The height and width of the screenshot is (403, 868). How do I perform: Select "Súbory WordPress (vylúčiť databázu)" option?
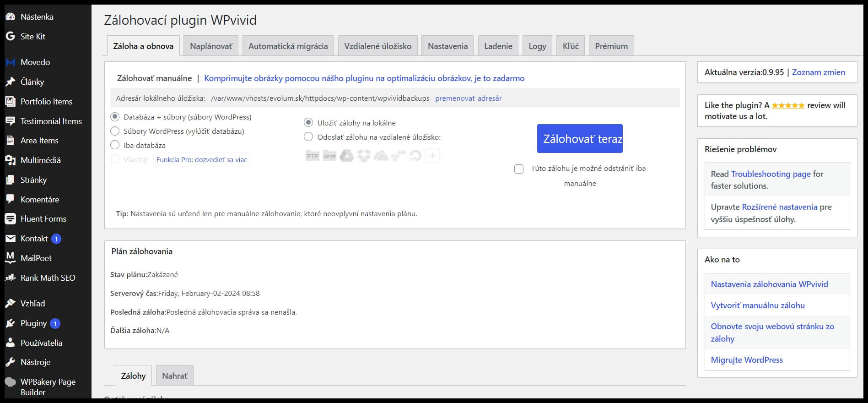[115, 131]
